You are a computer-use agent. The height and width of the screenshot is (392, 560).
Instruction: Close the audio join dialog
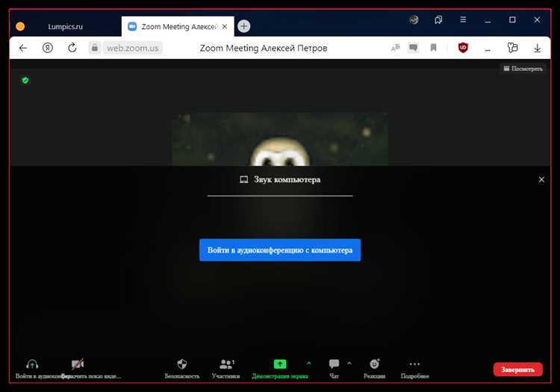541,180
